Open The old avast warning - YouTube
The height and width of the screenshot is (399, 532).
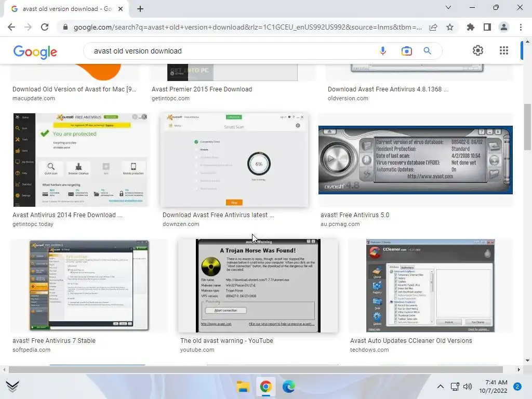(x=227, y=341)
